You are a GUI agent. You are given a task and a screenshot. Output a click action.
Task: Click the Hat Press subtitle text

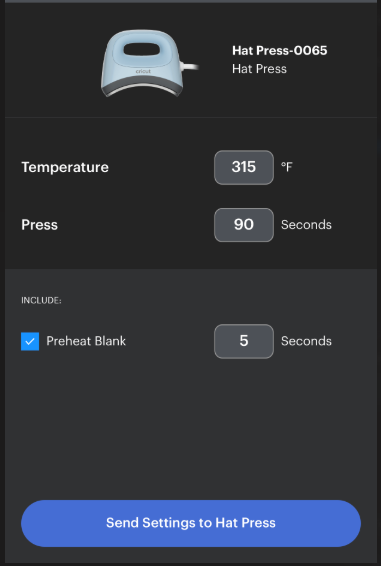pos(259,69)
